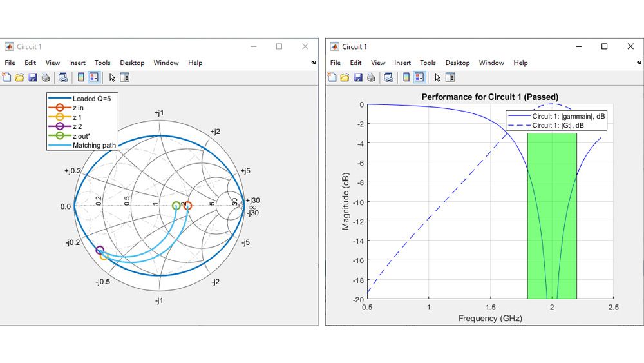Open Edit menu in left window

click(x=30, y=63)
